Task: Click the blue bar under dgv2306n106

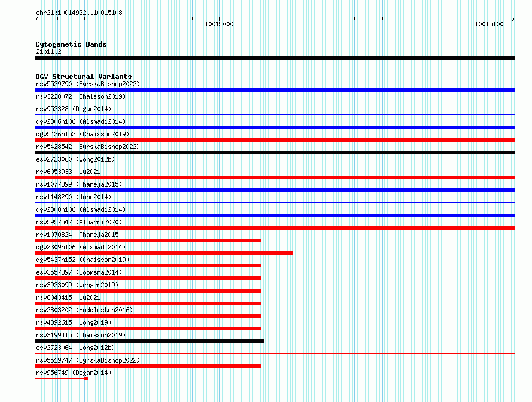Action: pos(275,127)
